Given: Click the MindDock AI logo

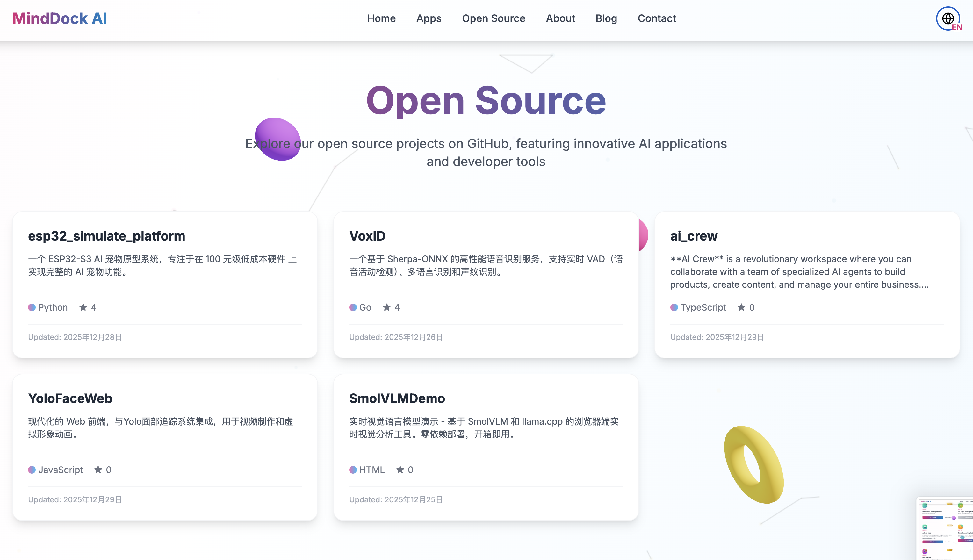Looking at the screenshot, I should point(60,18).
